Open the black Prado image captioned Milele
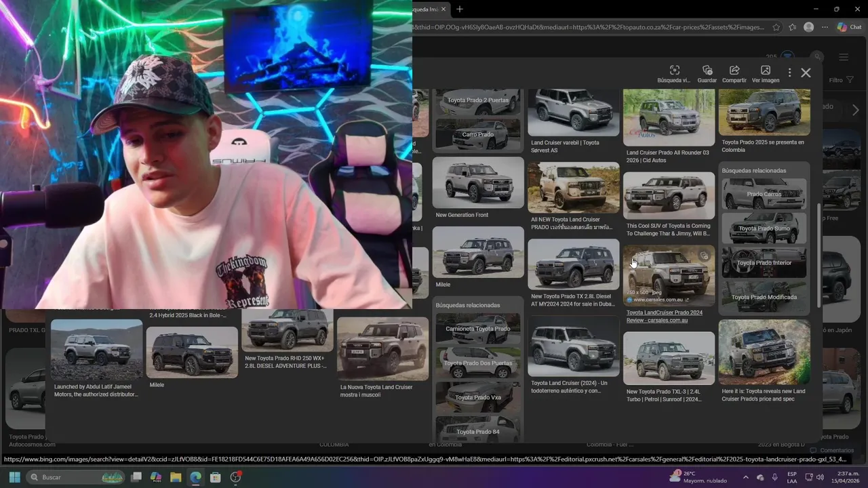The image size is (868, 488). (192, 352)
